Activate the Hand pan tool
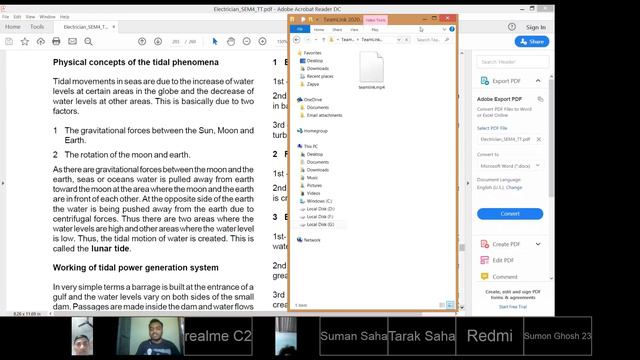Viewport: 640px width, 360px height. pyautogui.click(x=231, y=41)
